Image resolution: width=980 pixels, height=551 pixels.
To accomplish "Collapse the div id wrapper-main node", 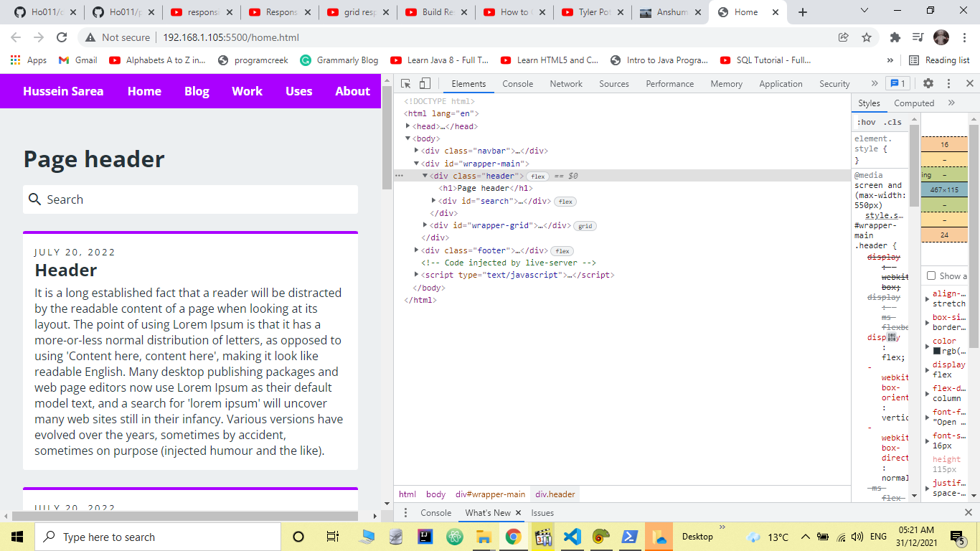I will pos(417,164).
